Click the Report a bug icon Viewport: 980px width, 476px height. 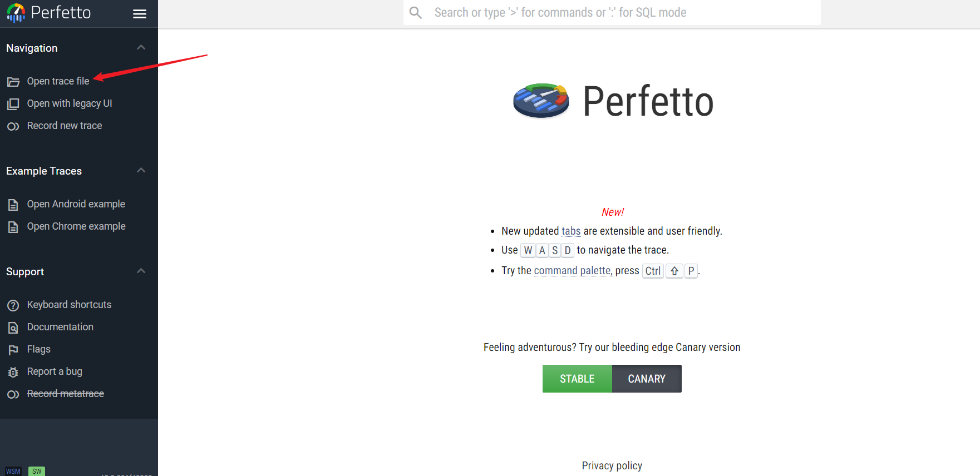[x=13, y=372]
